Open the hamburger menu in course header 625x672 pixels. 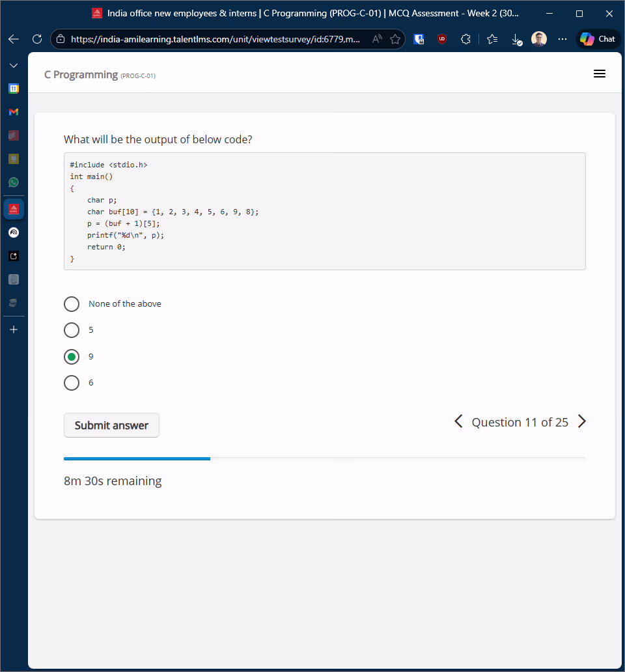[600, 74]
